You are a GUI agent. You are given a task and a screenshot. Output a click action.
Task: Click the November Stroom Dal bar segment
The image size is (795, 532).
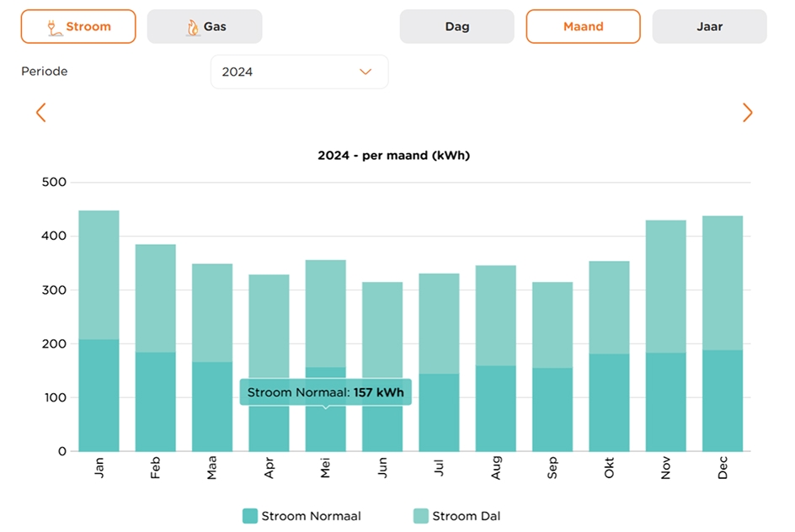point(666,286)
